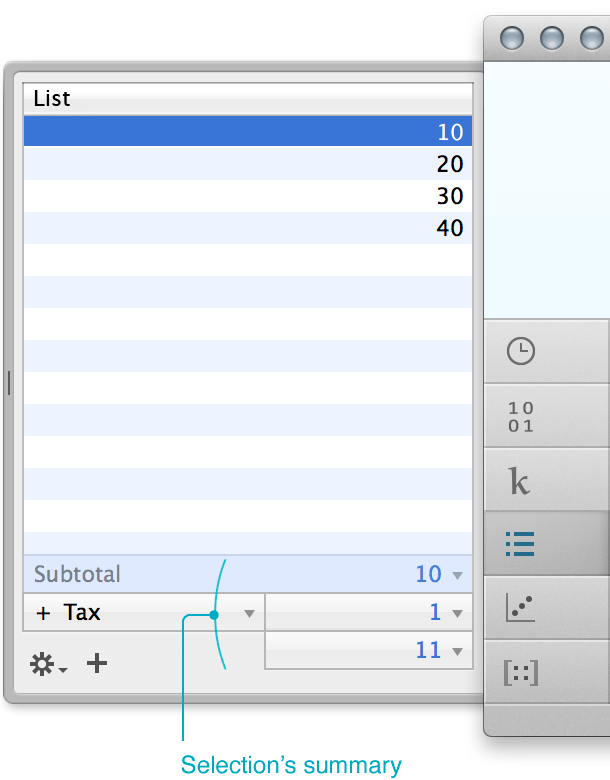610x780 pixels.
Task: Open the matrix brackets panel
Action: pos(521,673)
